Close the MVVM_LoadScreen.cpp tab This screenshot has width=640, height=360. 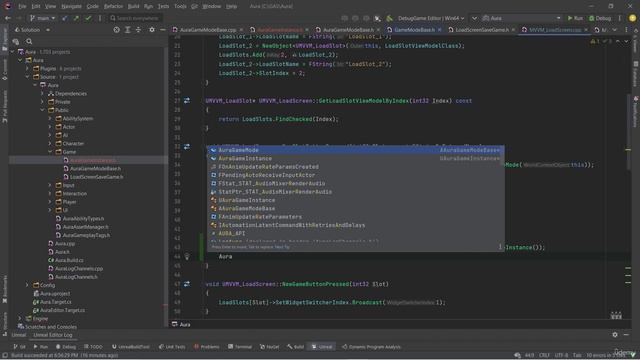[x=586, y=30]
